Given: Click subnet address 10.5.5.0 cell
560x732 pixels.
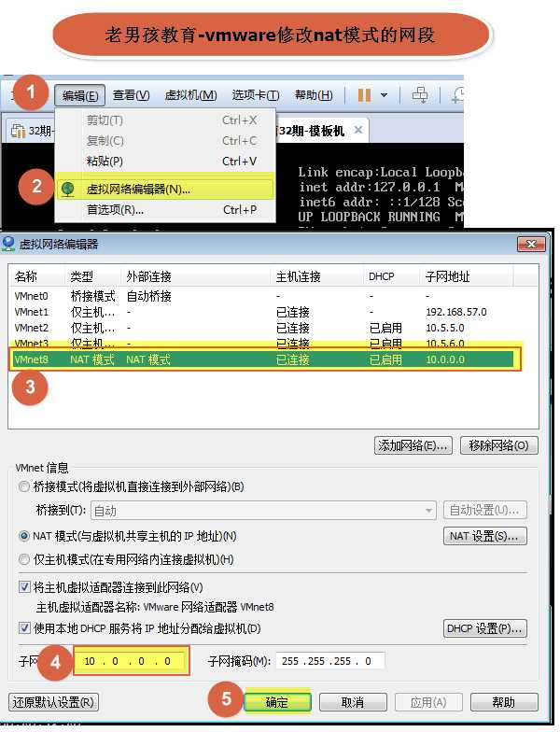Looking at the screenshot, I should pos(444,328).
